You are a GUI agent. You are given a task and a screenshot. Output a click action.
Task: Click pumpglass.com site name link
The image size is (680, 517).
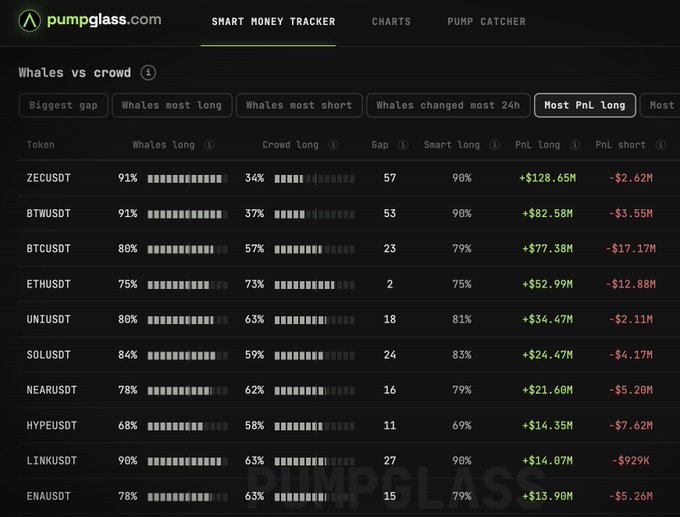pos(104,20)
